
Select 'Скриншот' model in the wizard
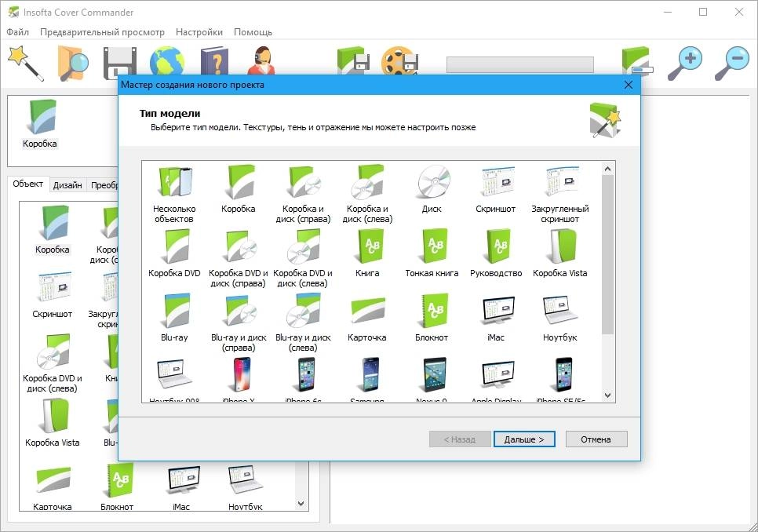(x=496, y=189)
